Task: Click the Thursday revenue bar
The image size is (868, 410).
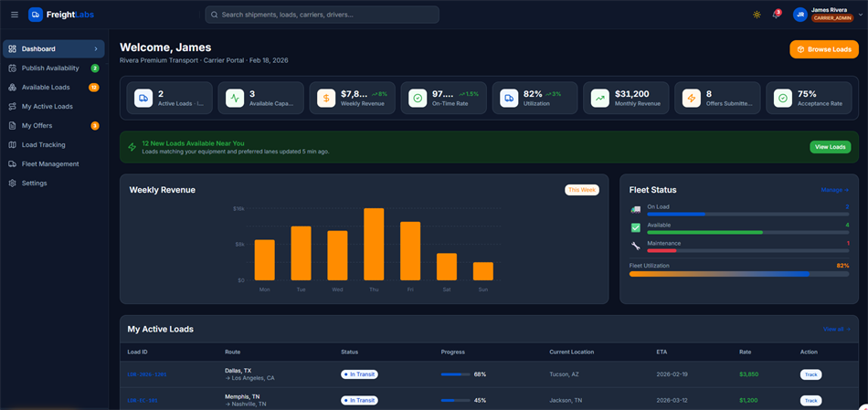Action: point(374,244)
